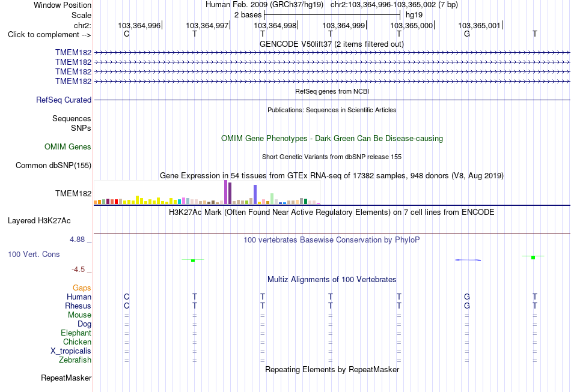Screen dimensions: 571x392
Task: Click the base position label 103,364,998
Action: (x=275, y=25)
